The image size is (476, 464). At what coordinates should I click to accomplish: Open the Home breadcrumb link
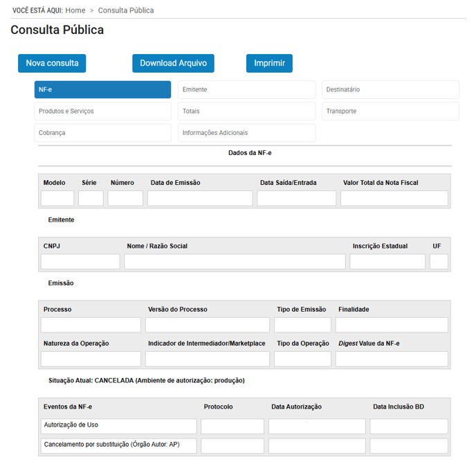point(75,10)
